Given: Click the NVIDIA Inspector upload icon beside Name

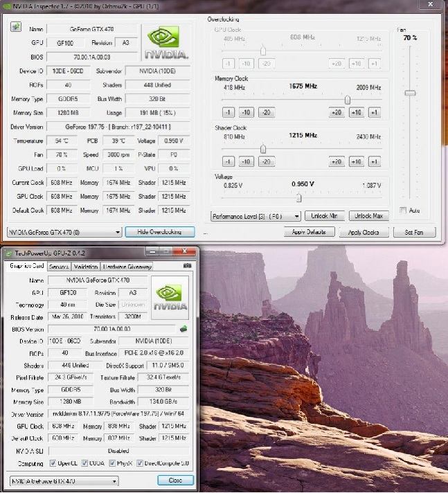Looking at the screenshot, I should pos(16,27).
